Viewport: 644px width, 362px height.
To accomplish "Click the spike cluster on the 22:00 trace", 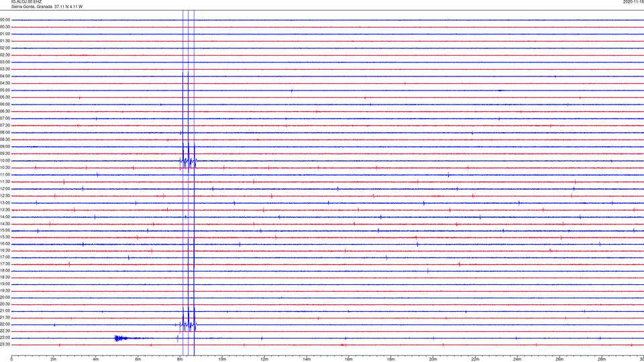I will tap(189, 319).
